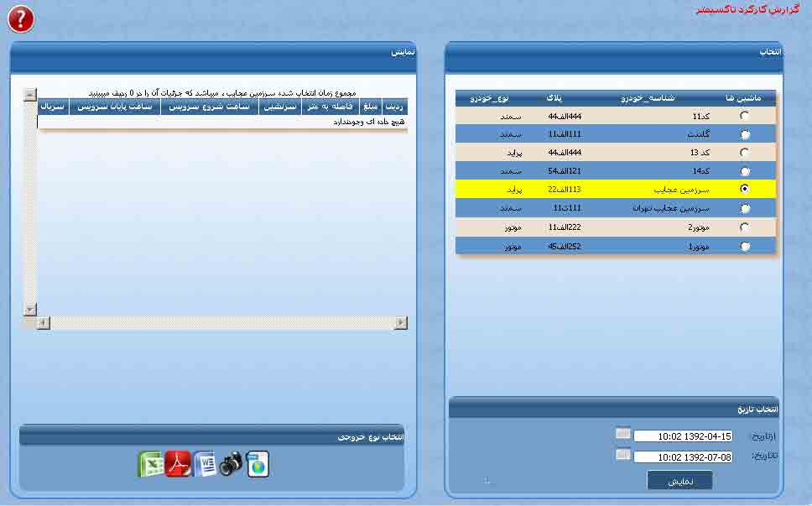Screen dimensions: 812x506
Task: Choose the سرزمین عجایب تهران vehicle radio button
Action: pos(744,208)
